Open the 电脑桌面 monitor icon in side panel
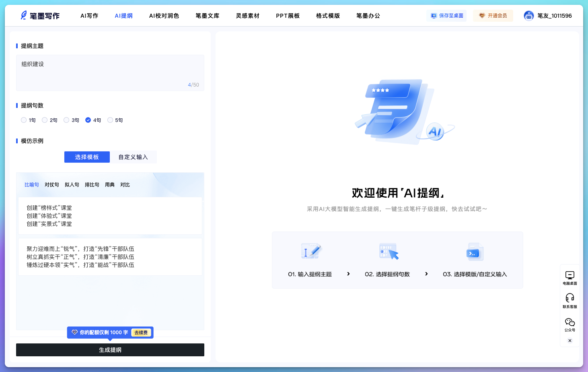 (569, 275)
